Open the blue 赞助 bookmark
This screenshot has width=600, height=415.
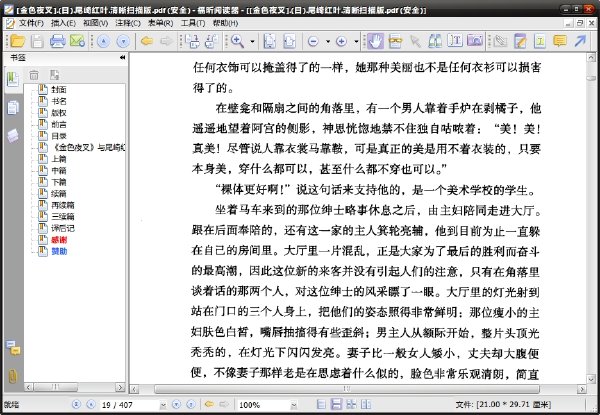pos(59,251)
